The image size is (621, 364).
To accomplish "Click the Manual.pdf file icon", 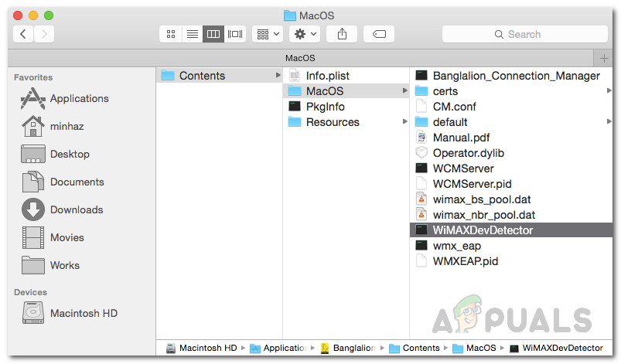I will (x=421, y=138).
